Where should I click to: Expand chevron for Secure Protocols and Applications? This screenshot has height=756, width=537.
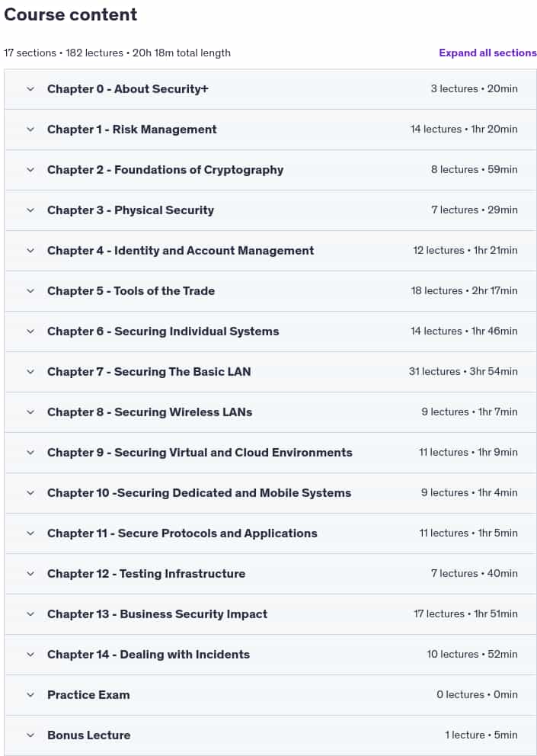coord(30,533)
